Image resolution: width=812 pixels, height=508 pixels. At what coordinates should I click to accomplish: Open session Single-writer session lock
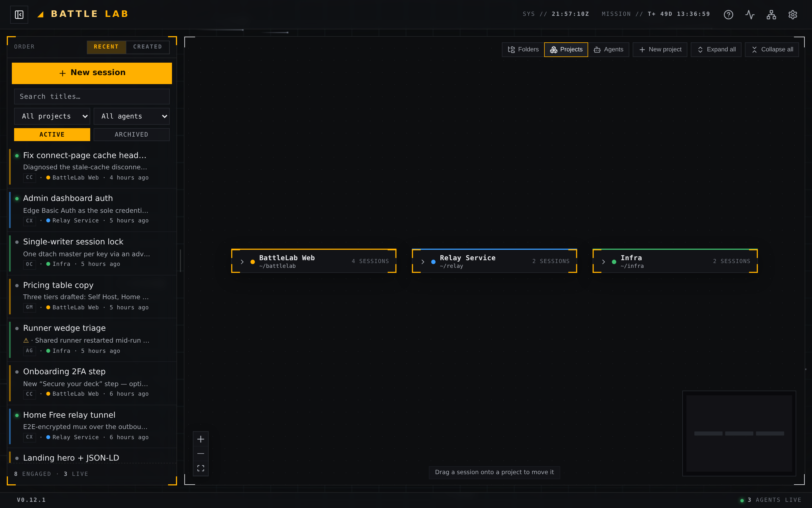pos(92,253)
